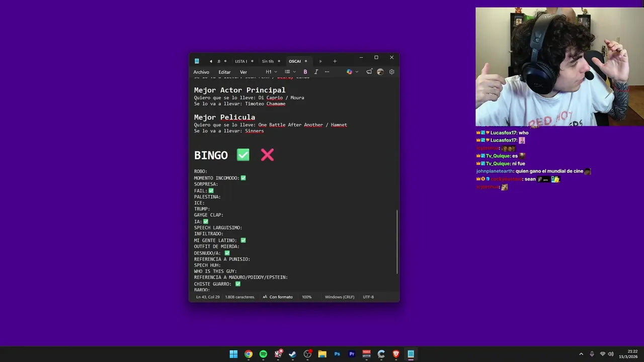Launch Premiere Pro from the taskbar
Image resolution: width=644 pixels, height=362 pixels.
click(x=352, y=354)
